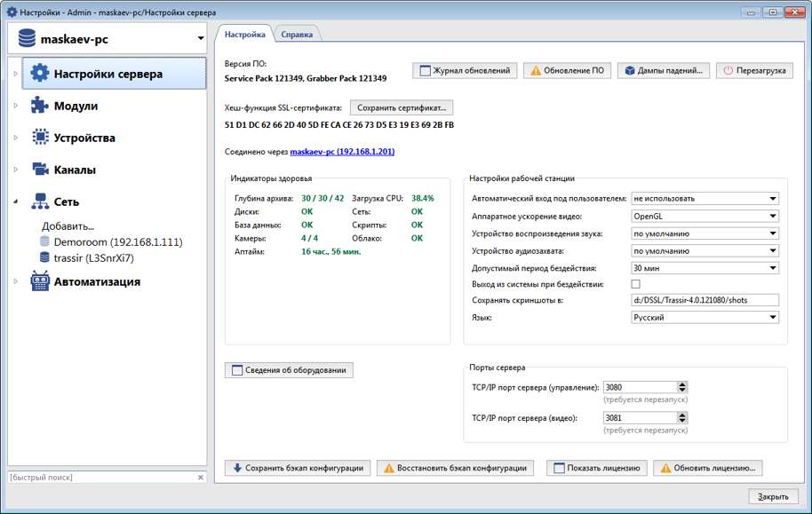
Task: Clear the quick search field with X
Action: tap(201, 478)
